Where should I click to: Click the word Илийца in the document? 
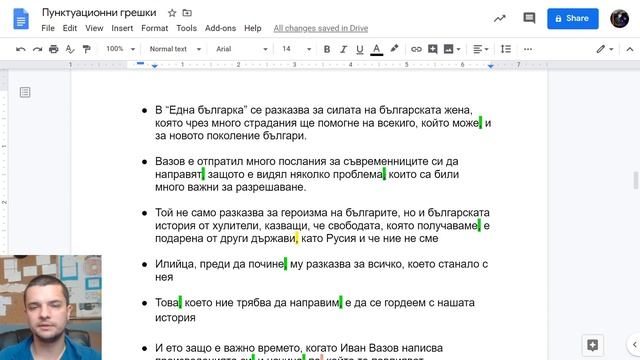tap(175, 264)
